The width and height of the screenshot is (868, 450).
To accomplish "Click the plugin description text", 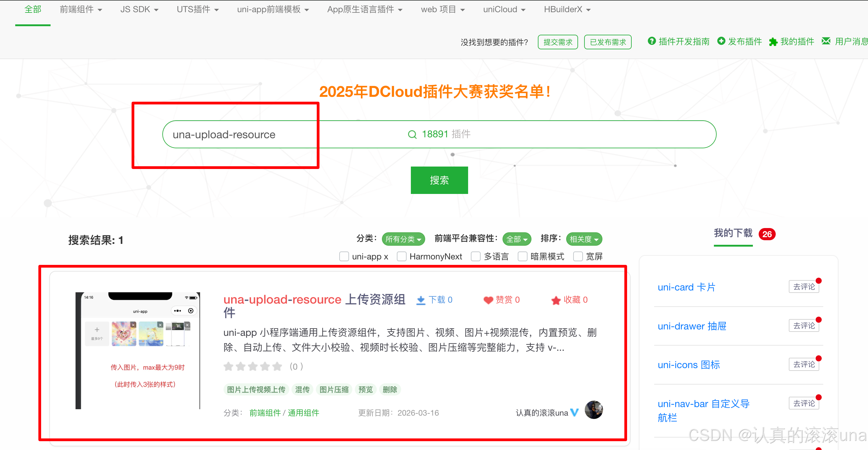I will (x=410, y=340).
